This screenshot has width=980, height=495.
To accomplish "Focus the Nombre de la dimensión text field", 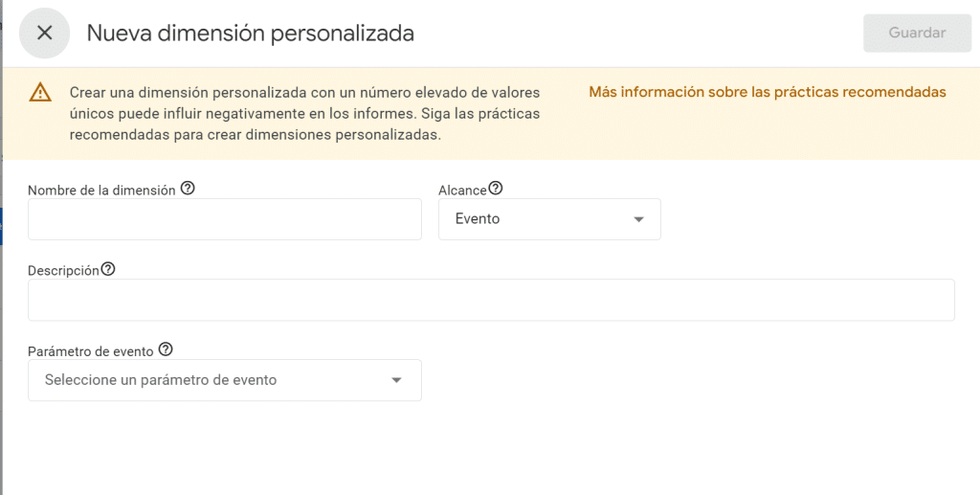I will [224, 219].
